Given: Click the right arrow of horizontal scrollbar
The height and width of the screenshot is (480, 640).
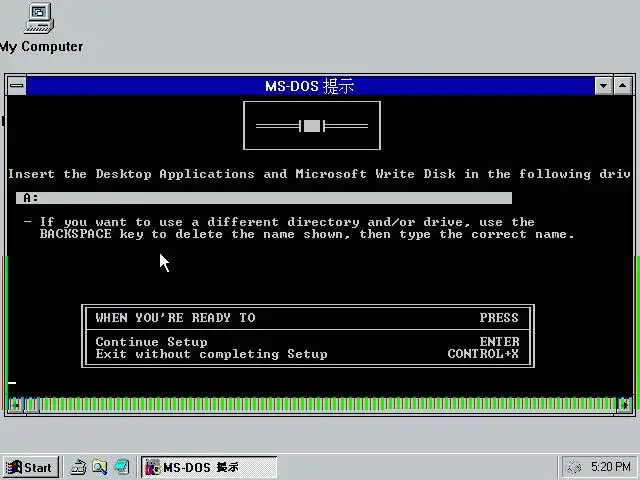Looking at the screenshot, I should pyautogui.click(x=624, y=405).
